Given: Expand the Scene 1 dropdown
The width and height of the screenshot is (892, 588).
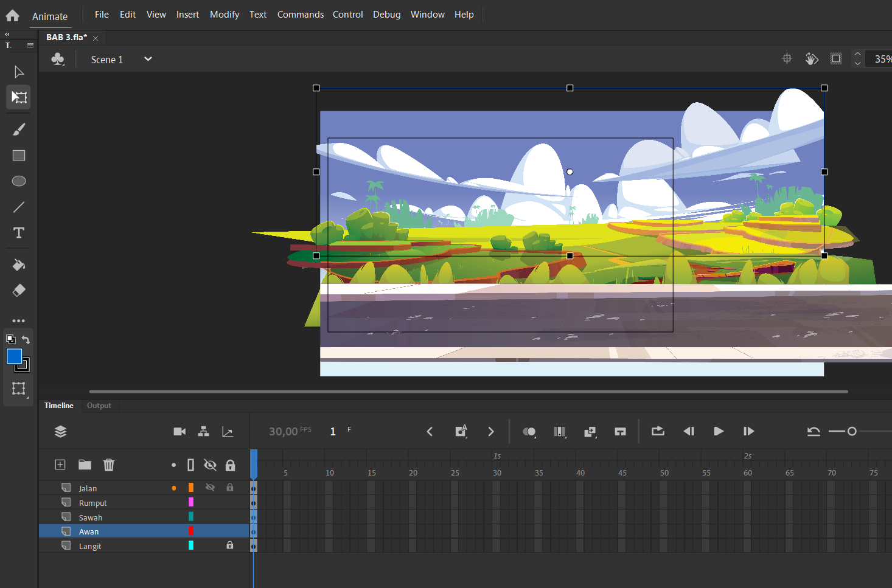Looking at the screenshot, I should point(148,59).
